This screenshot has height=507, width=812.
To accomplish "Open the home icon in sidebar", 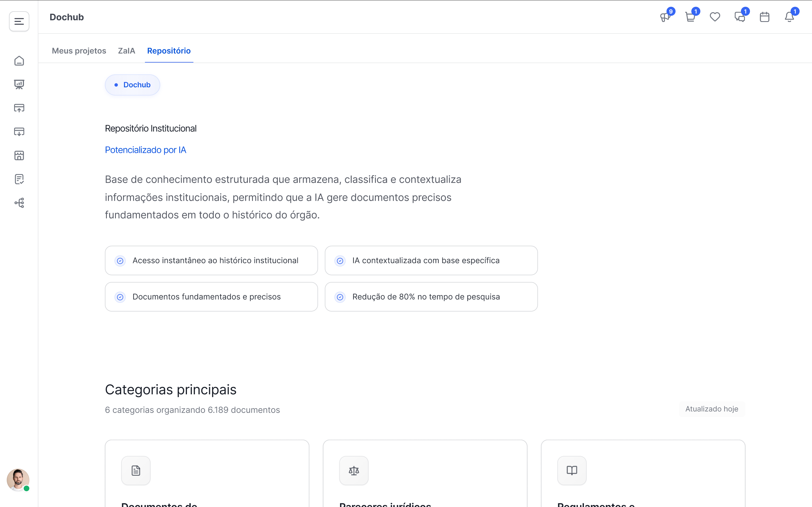I will coord(19,61).
